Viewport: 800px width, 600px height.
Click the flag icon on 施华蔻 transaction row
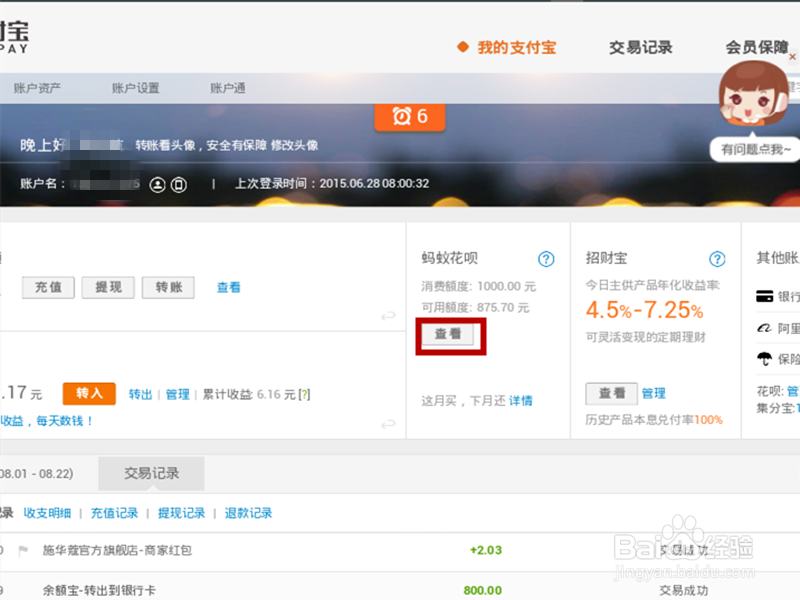pos(23,551)
